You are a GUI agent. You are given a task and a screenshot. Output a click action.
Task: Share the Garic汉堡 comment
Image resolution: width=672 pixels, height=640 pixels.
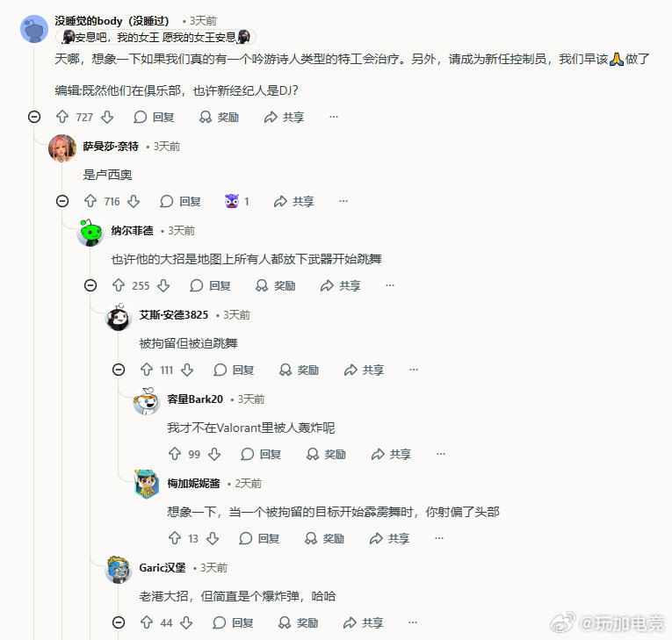[x=364, y=622]
